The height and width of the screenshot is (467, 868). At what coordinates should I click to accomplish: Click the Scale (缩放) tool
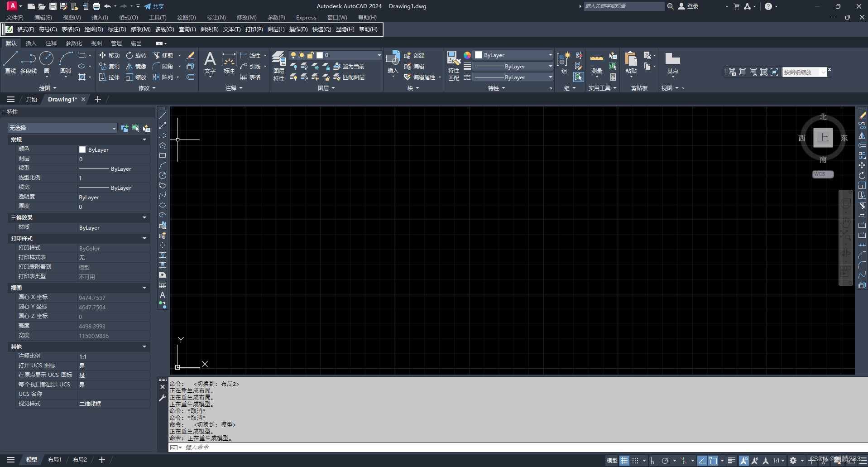click(x=136, y=77)
